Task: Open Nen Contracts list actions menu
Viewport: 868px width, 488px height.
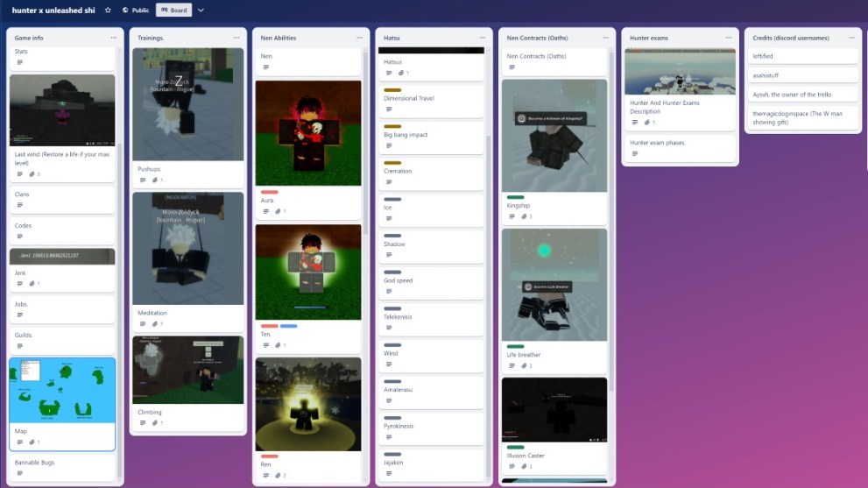Action: click(604, 38)
